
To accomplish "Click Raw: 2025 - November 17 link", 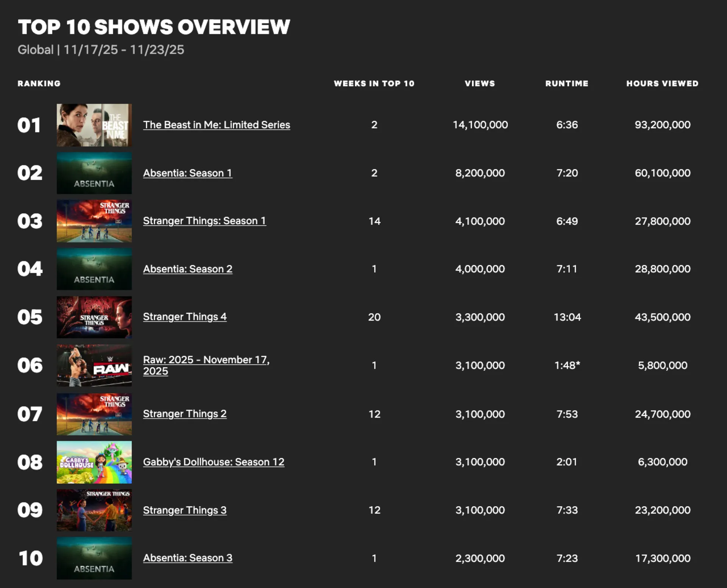I will click(206, 360).
